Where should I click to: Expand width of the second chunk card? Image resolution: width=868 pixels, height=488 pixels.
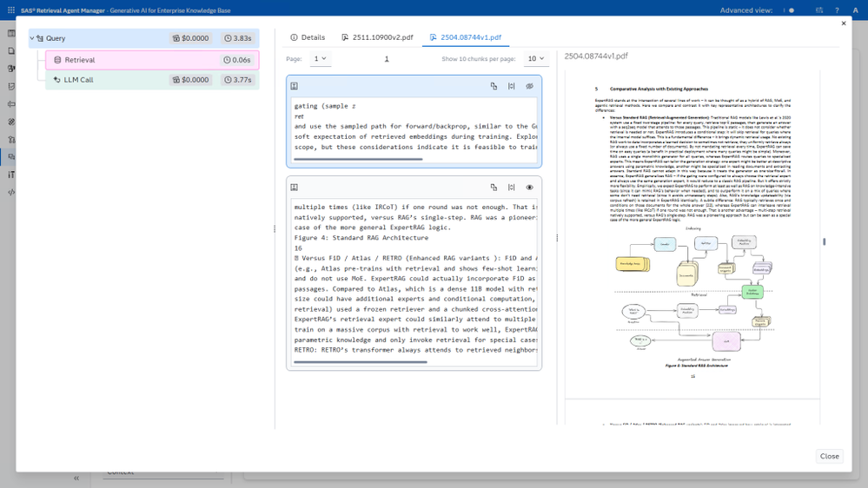[512, 188]
